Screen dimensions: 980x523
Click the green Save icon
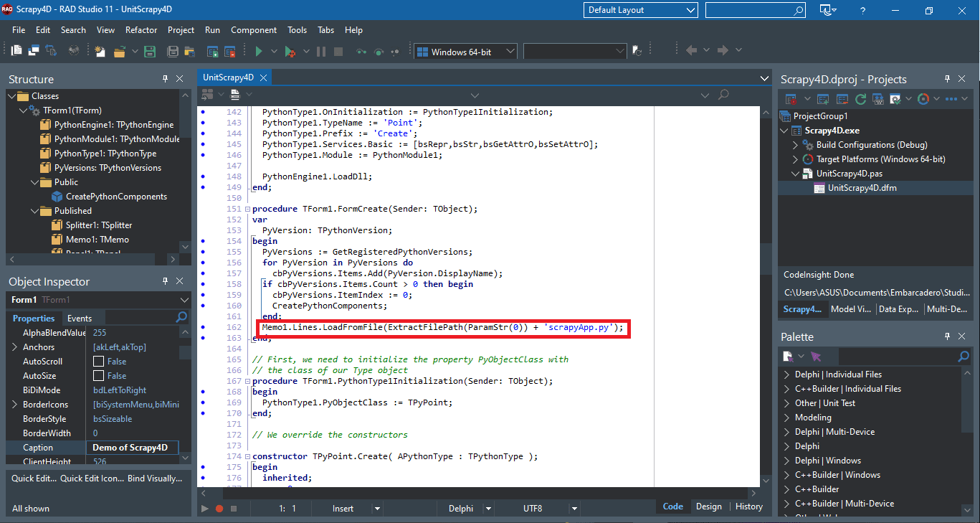tap(149, 51)
